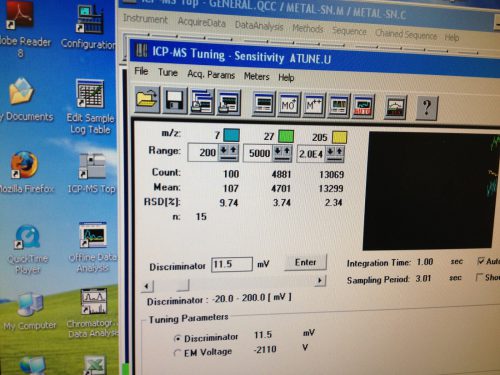500x375 pixels.
Task: Select the EM Voltage radio button
Action: point(178,353)
